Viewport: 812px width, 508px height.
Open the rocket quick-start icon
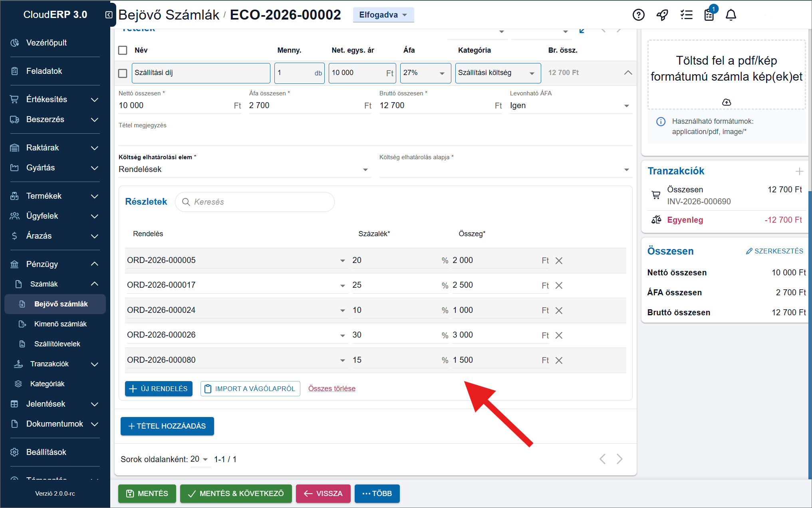coord(662,15)
